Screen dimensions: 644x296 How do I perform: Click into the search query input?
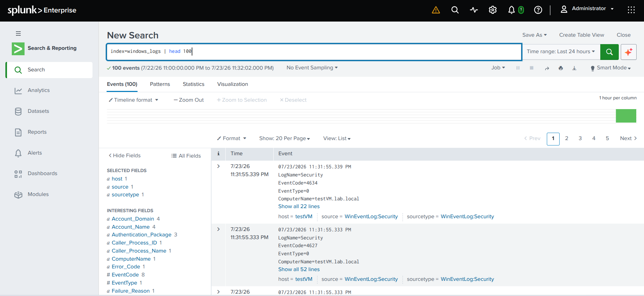pyautogui.click(x=314, y=52)
